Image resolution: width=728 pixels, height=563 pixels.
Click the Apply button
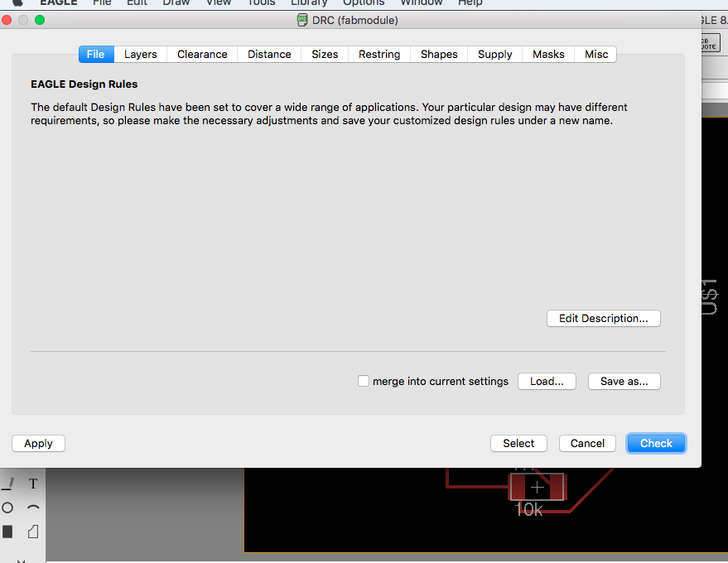click(x=39, y=443)
